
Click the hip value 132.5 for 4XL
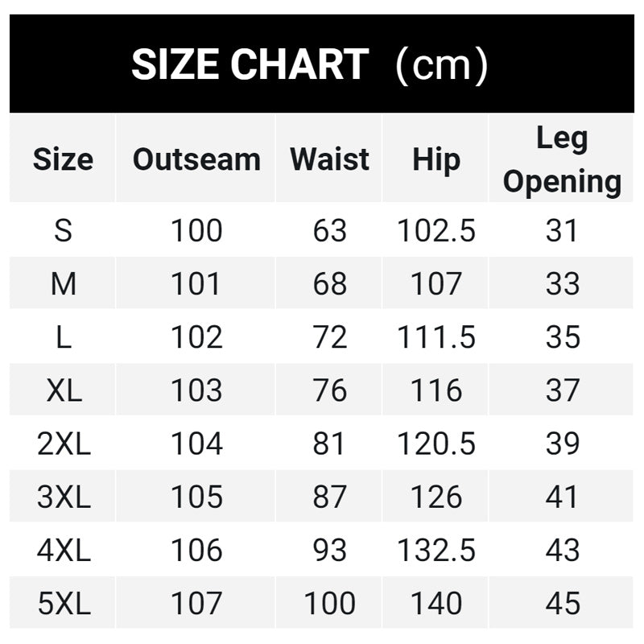click(x=436, y=550)
